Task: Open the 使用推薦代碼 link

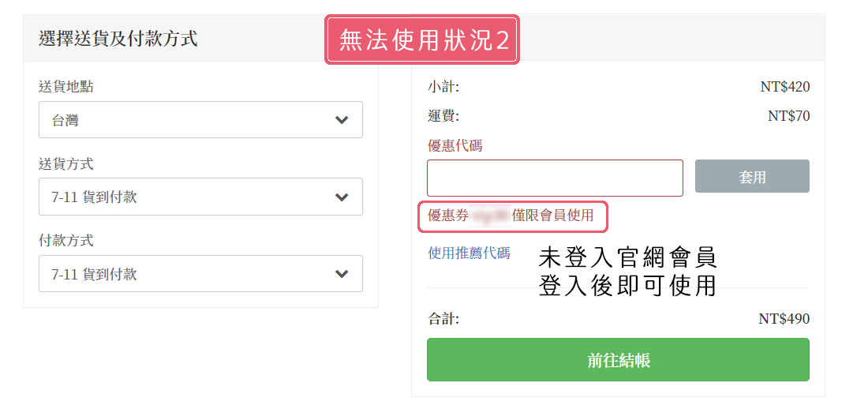Action: pos(469,253)
